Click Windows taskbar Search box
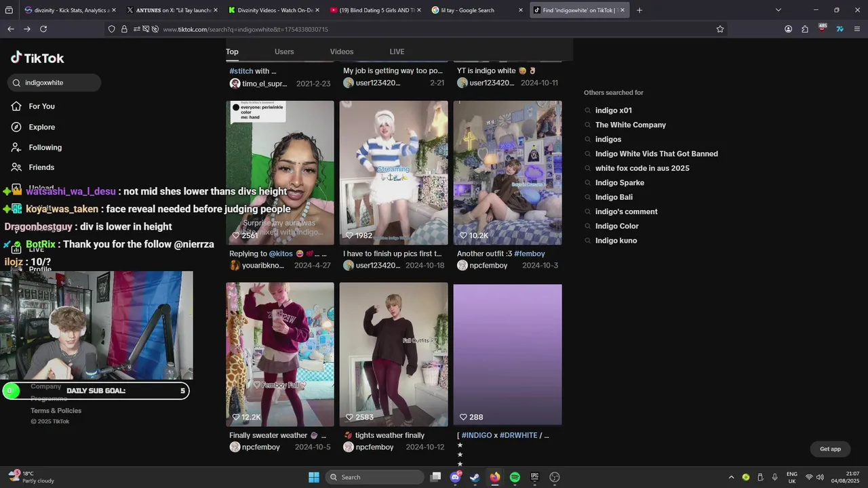This screenshot has width=868, height=488. coord(374,477)
